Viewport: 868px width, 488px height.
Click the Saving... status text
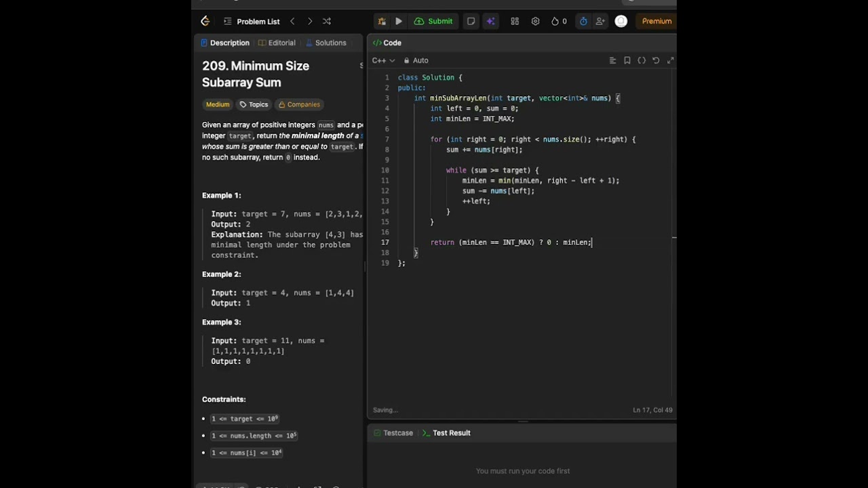[x=385, y=410]
